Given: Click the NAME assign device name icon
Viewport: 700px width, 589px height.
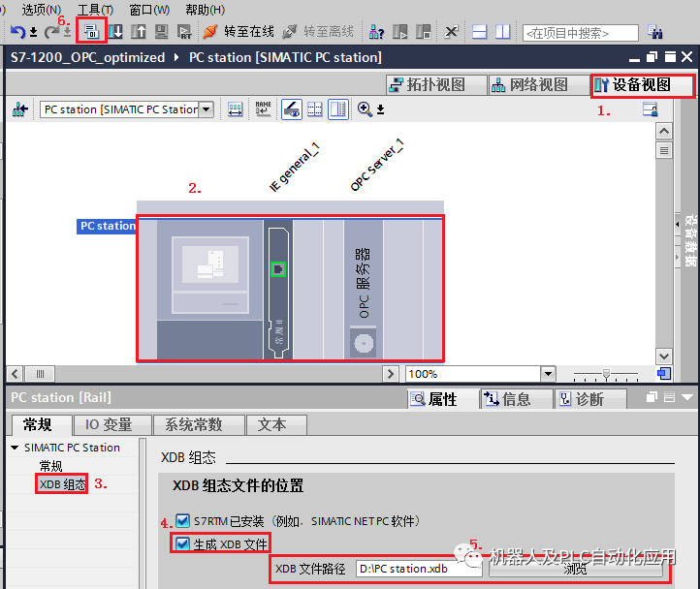Looking at the screenshot, I should point(263,109).
